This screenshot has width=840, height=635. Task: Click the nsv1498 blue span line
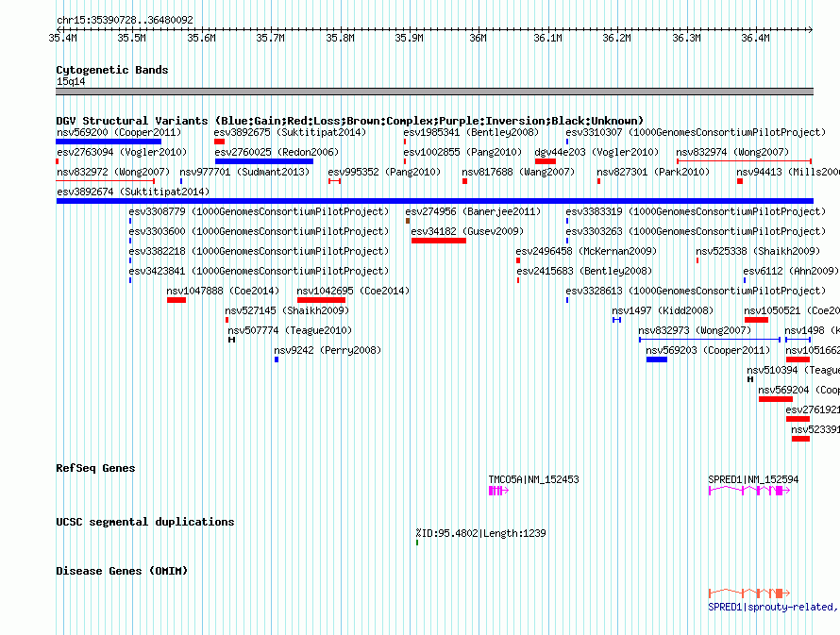(798, 340)
